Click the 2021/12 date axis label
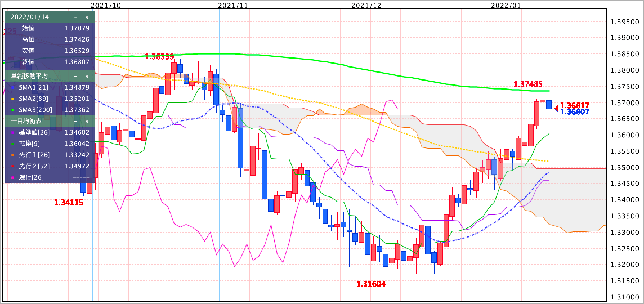 pyautogui.click(x=366, y=5)
